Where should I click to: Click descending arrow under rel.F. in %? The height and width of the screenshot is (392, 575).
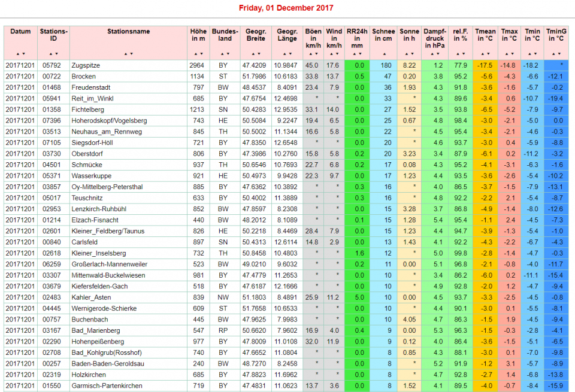click(463, 54)
